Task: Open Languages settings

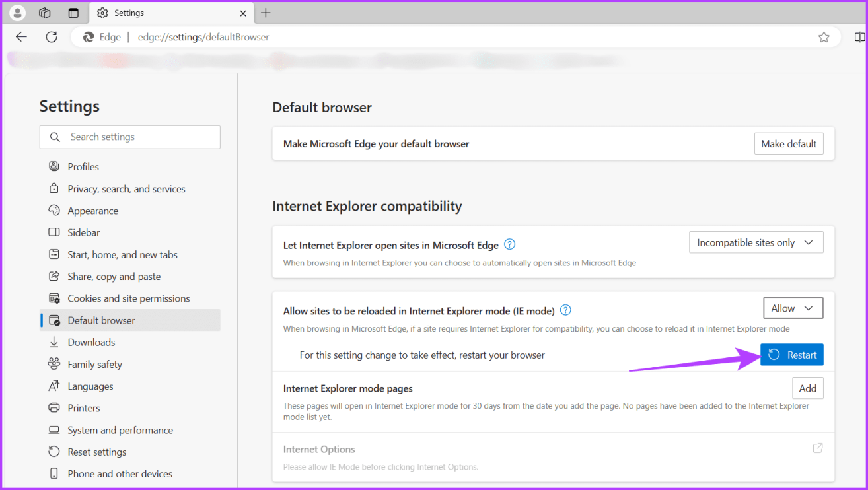Action: (x=130, y=386)
